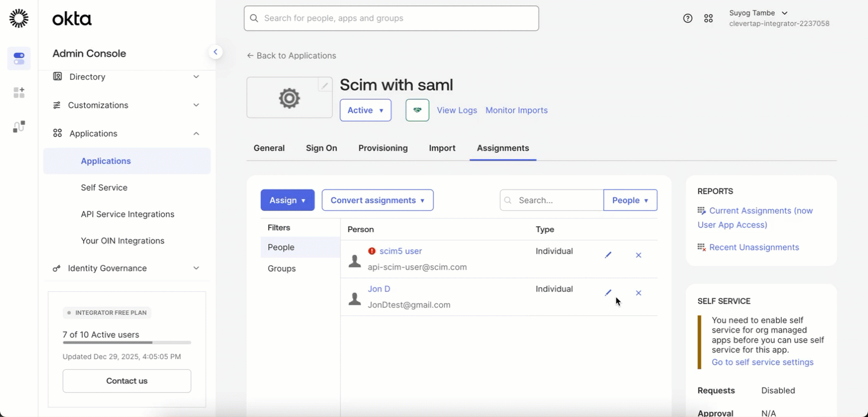Focus the assignments Search field
The height and width of the screenshot is (417, 868).
(x=552, y=200)
